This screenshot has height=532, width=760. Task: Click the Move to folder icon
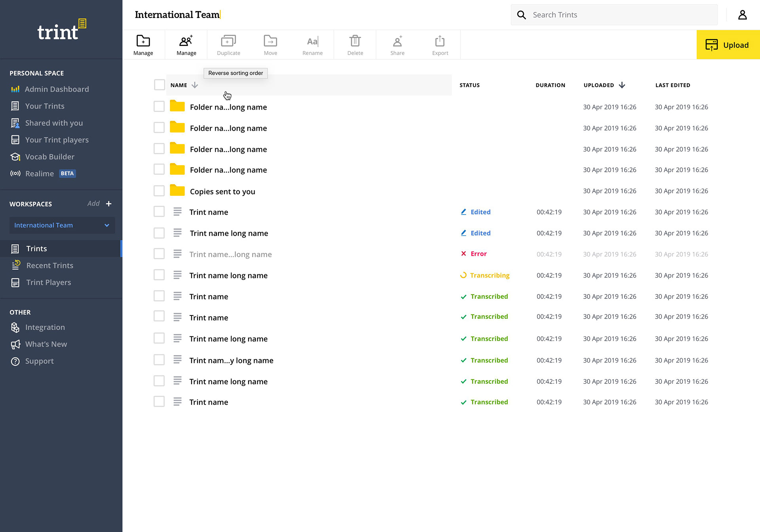pyautogui.click(x=270, y=41)
